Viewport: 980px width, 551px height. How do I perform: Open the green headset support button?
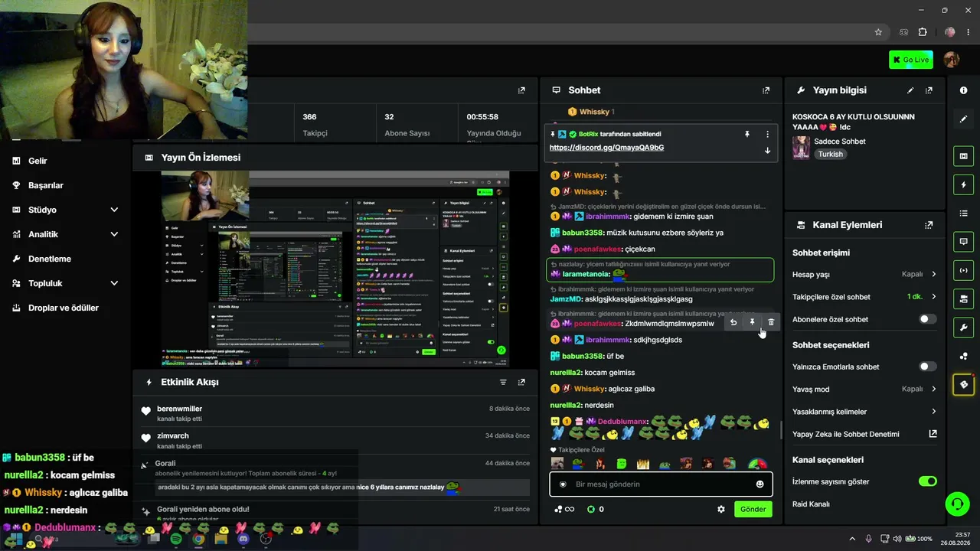(x=957, y=504)
